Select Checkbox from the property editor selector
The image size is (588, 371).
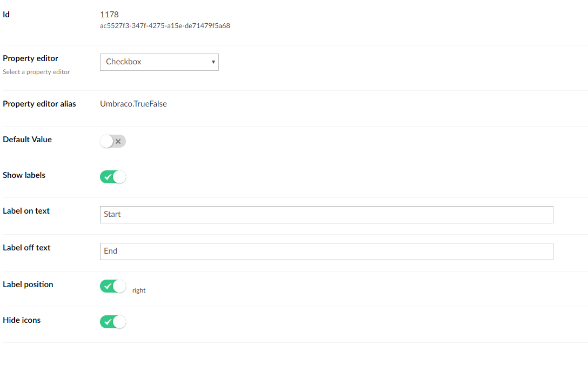tap(159, 62)
